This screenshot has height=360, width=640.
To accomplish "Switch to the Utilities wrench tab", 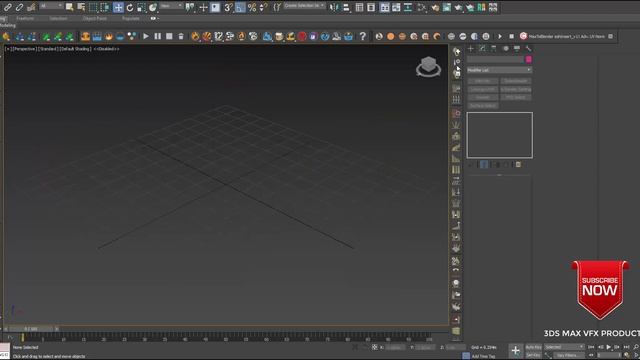I will click(x=528, y=49).
